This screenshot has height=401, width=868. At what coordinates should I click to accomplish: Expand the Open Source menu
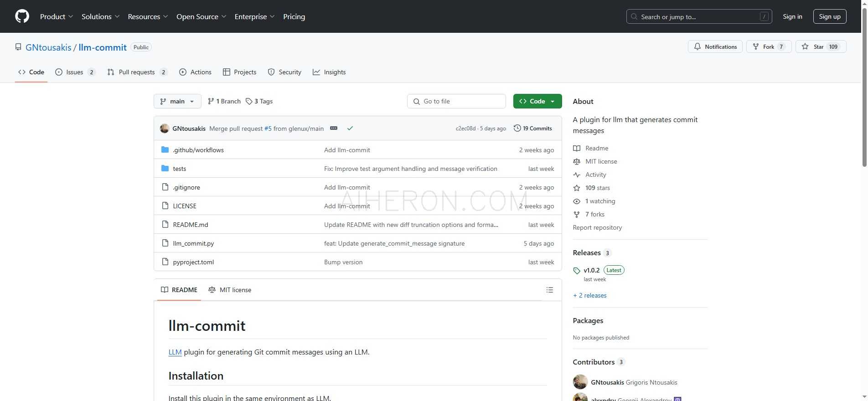[201, 16]
